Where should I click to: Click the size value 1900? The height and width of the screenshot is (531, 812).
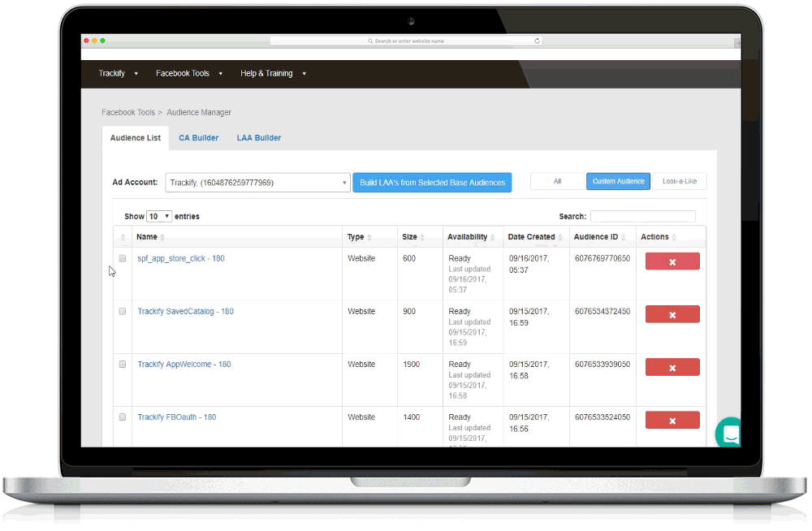[411, 365]
